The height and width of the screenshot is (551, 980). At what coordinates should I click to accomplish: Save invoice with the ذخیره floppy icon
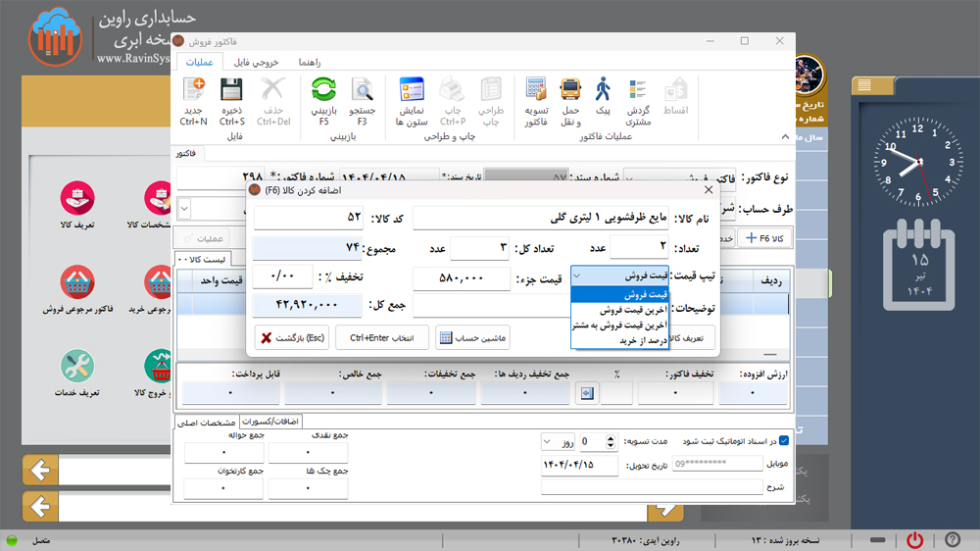coord(232,92)
